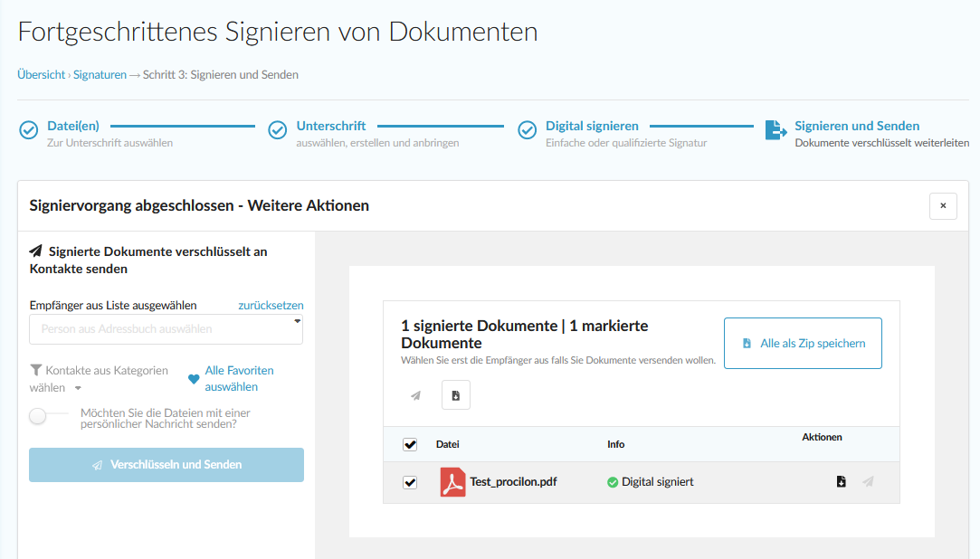Go to Signaturen breadcrumb link
This screenshot has height=559, width=980.
100,75
